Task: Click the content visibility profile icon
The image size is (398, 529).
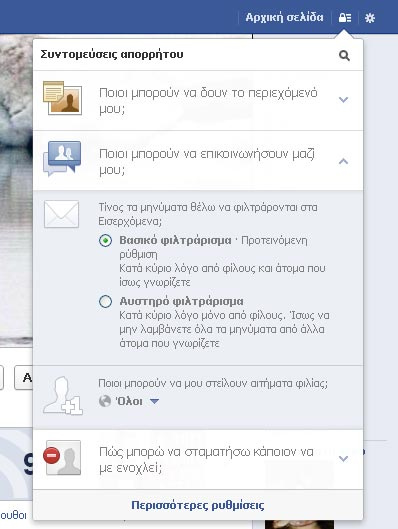Action: (x=62, y=98)
